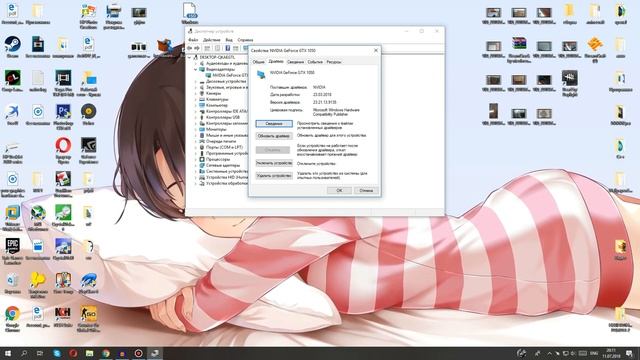Click the blue Help icon in Device Manager toolbar
640x360 pixels.
click(x=228, y=48)
